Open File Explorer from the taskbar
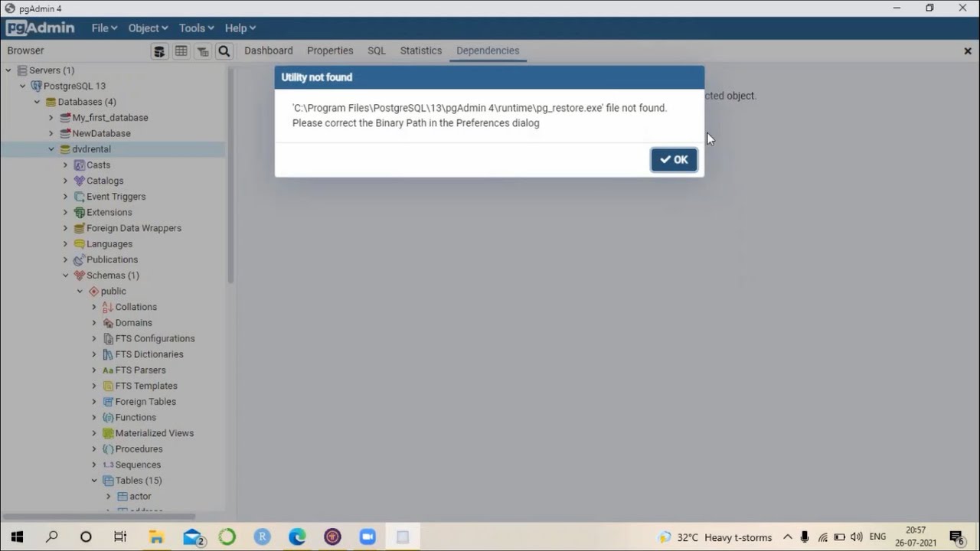980x551 pixels. [156, 537]
